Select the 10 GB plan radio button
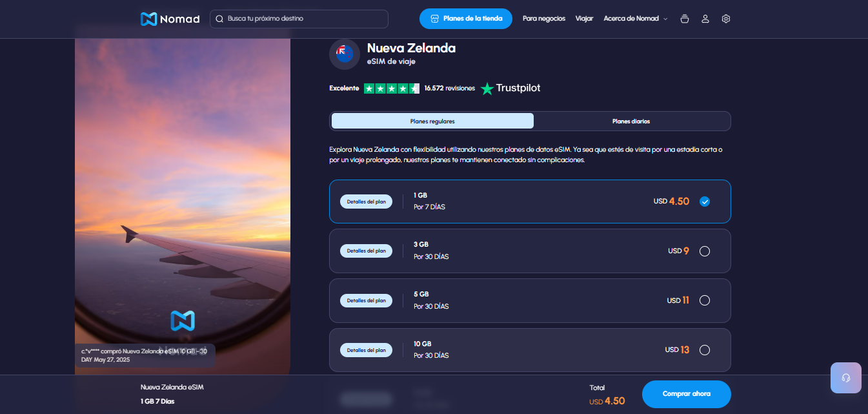 pyautogui.click(x=705, y=350)
